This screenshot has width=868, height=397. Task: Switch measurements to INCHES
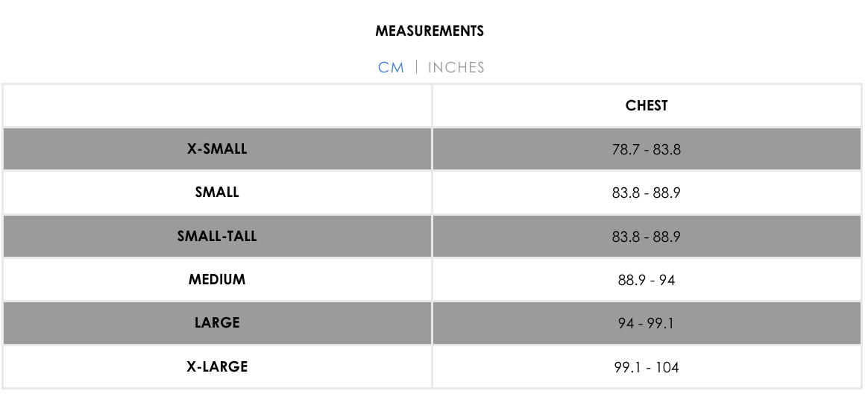click(x=456, y=68)
